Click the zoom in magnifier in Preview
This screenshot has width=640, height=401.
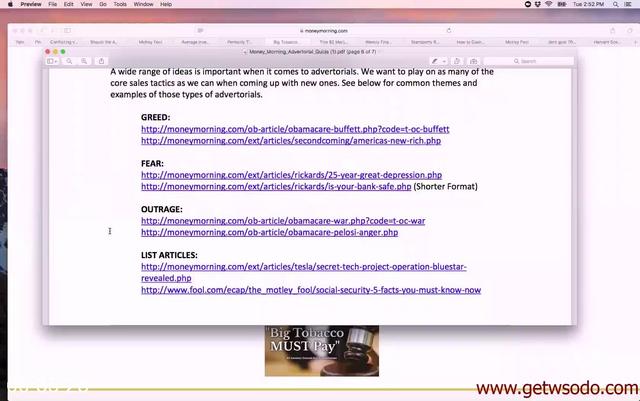point(84,61)
